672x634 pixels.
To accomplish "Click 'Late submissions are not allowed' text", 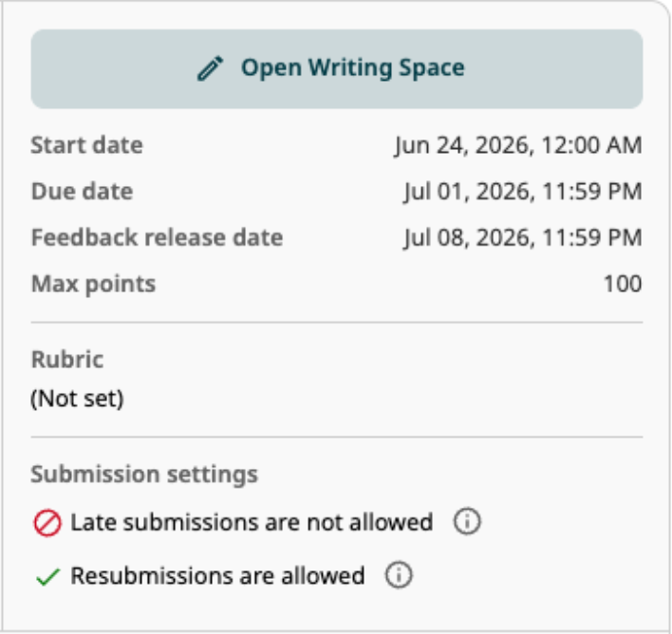I will click(x=252, y=522).
